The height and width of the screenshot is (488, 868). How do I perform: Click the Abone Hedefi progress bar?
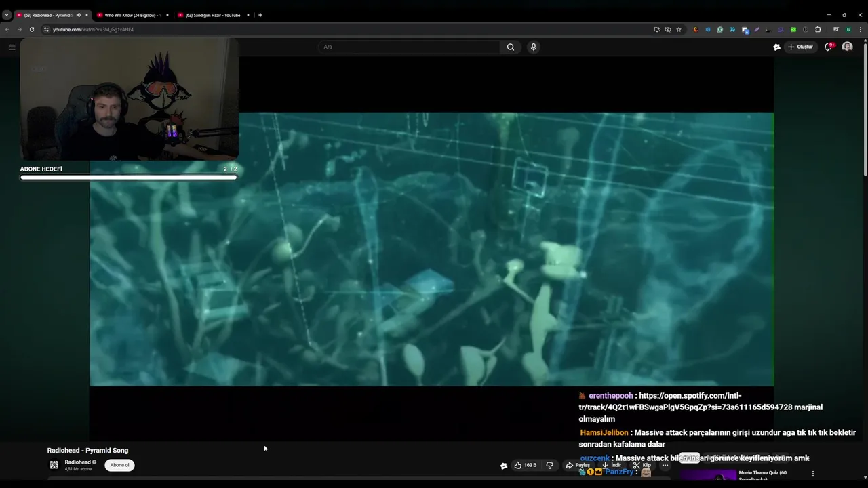[129, 178]
